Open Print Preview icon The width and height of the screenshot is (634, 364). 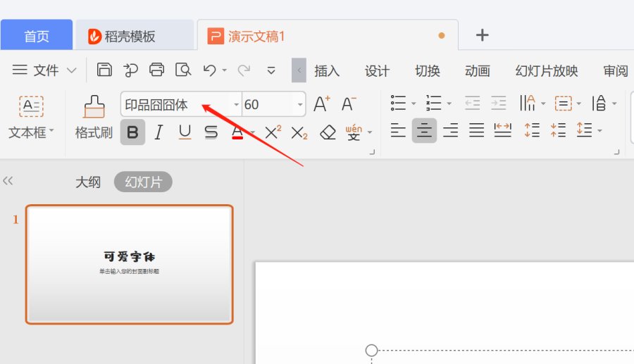click(x=183, y=70)
